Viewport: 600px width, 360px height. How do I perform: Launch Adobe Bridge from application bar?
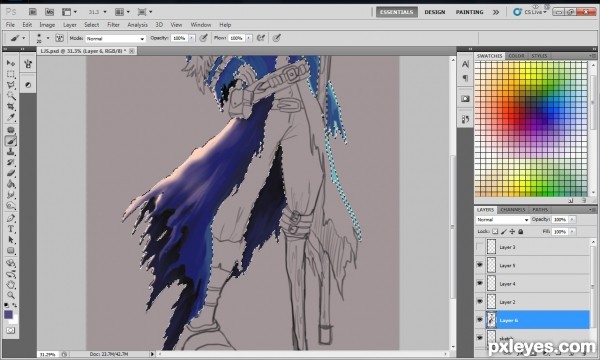click(x=33, y=12)
